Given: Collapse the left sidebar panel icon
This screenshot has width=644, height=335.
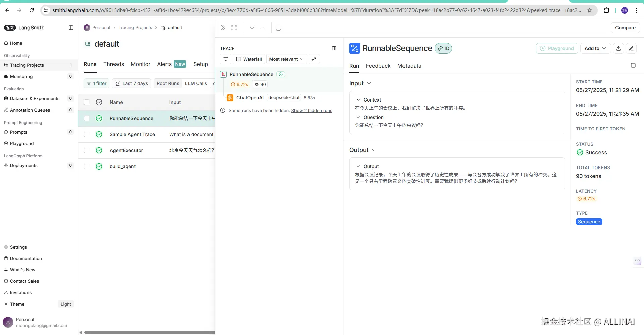Looking at the screenshot, I should click(x=71, y=28).
